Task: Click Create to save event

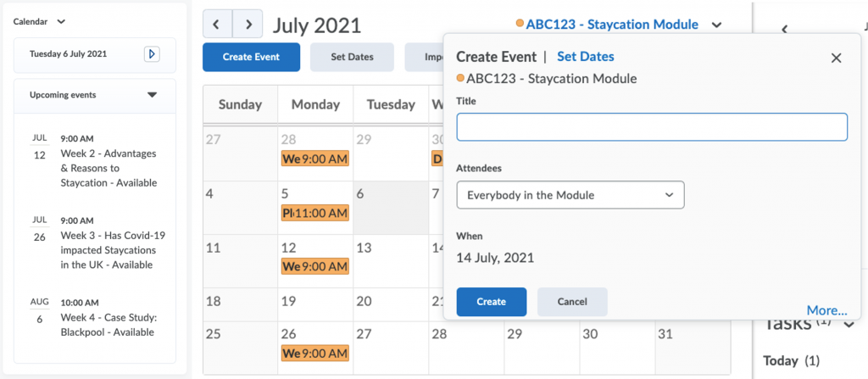Action: click(492, 302)
